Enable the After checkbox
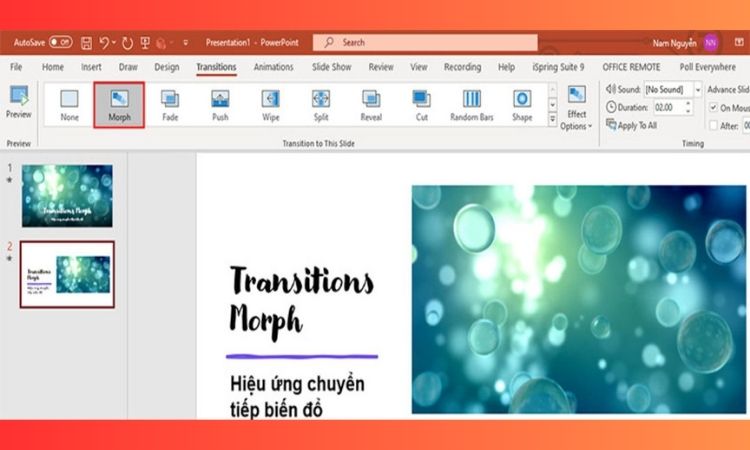The height and width of the screenshot is (450, 750). coord(713,126)
